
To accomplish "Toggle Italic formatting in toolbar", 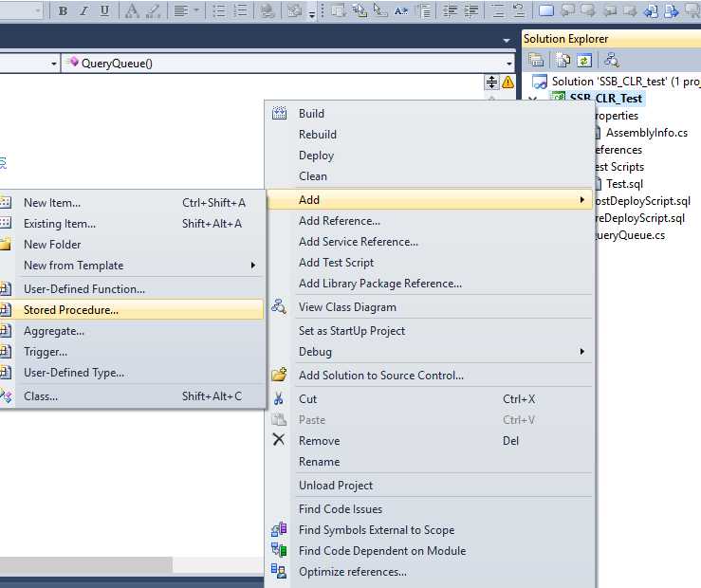I will (83, 10).
